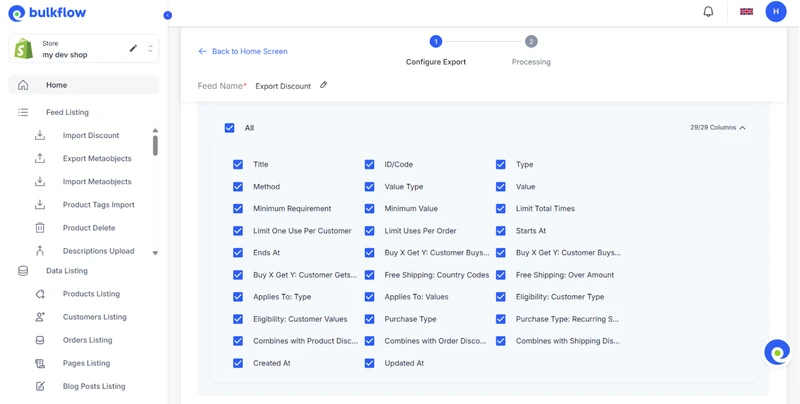Uncheck the Minimum Requirement checkbox
Screen dimensions: 800x404
(238, 209)
